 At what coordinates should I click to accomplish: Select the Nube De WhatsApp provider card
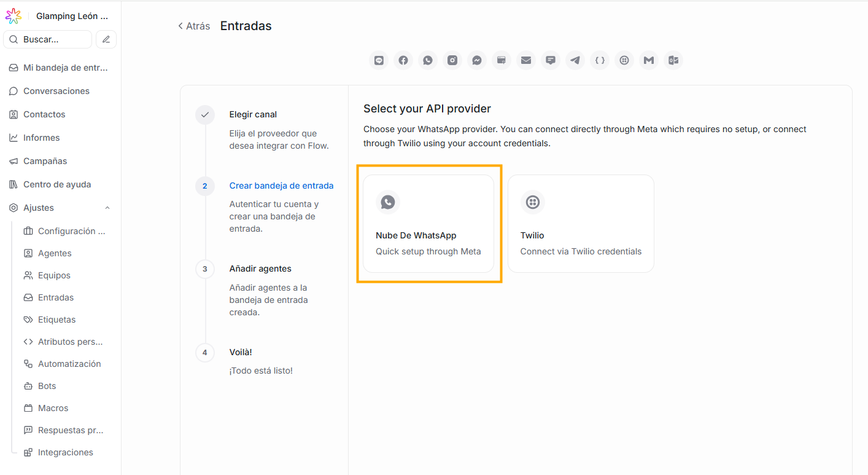coord(428,224)
